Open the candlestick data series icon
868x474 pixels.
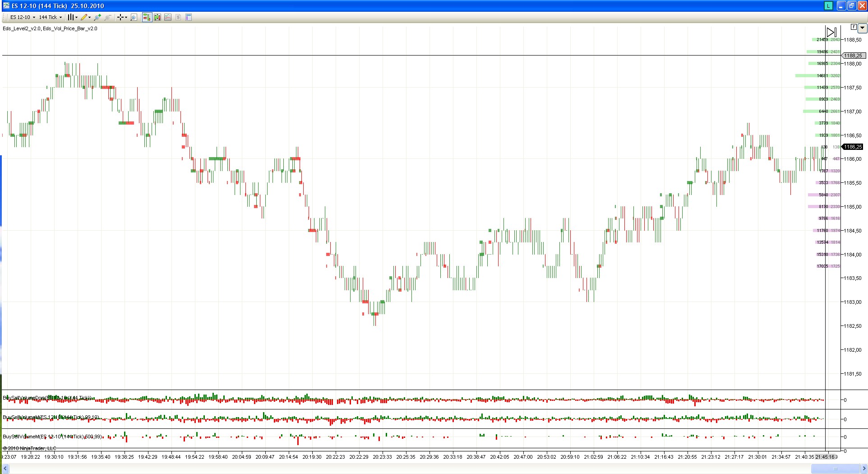157,17
